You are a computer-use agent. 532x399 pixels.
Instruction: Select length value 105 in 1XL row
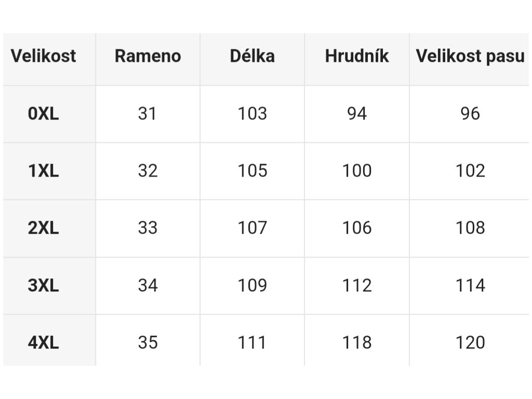(x=252, y=170)
